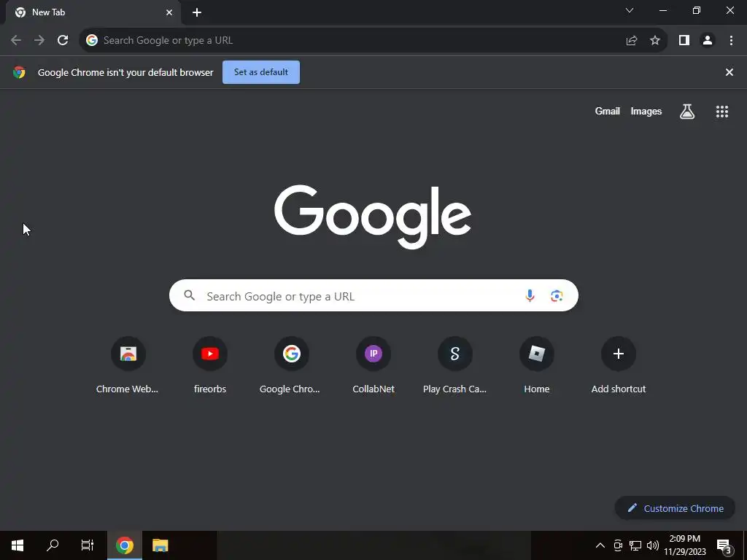Viewport: 747px width, 560px height.
Task: Bookmark this tab with the star icon
Action: [655, 41]
